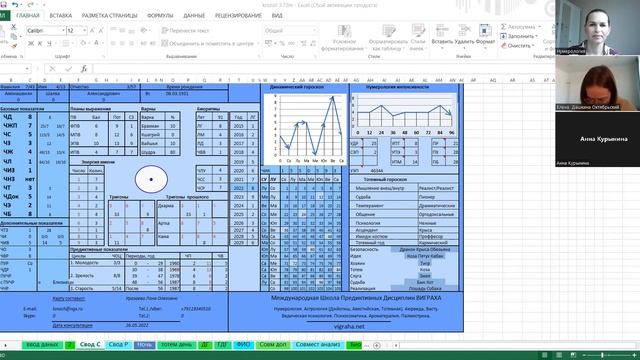Viewport: 640px width, 360px height.
Task: Open the РЕЦЕНЗИРОВАНИЕ ribbon tab
Action: click(x=238, y=16)
